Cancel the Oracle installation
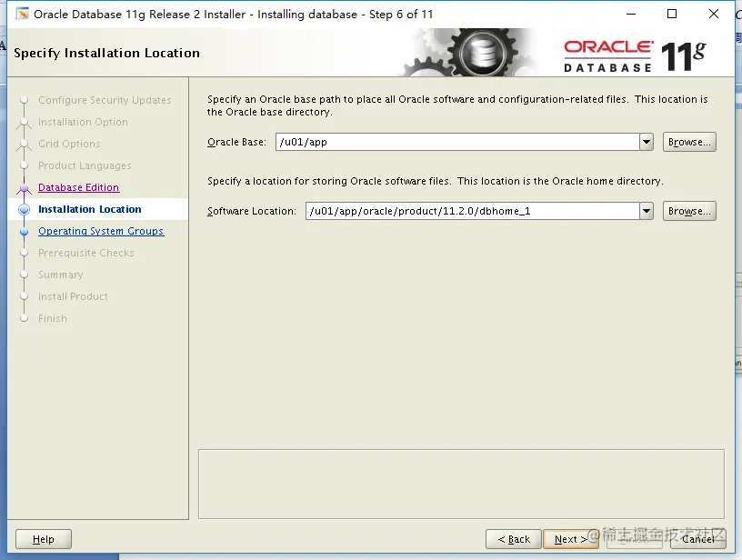Viewport: 742px width, 560px height. 698,539
